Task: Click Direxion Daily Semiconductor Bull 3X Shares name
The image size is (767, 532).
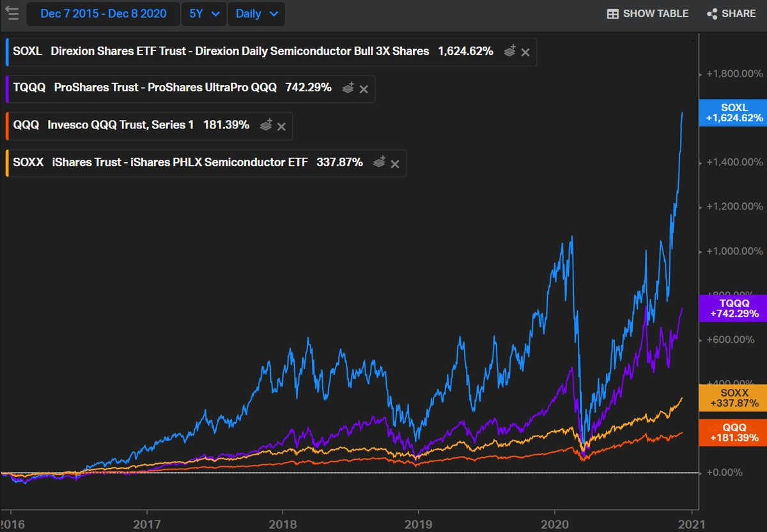Action: click(240, 51)
